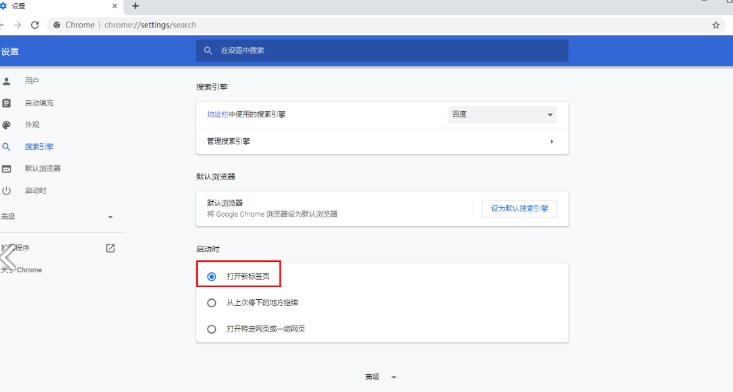Open the 启动时 section in sidebar

pos(36,191)
